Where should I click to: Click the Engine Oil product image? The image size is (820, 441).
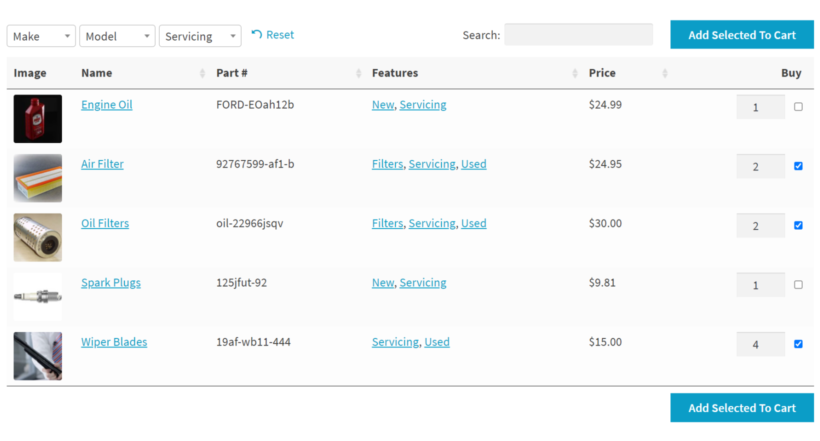point(37,119)
